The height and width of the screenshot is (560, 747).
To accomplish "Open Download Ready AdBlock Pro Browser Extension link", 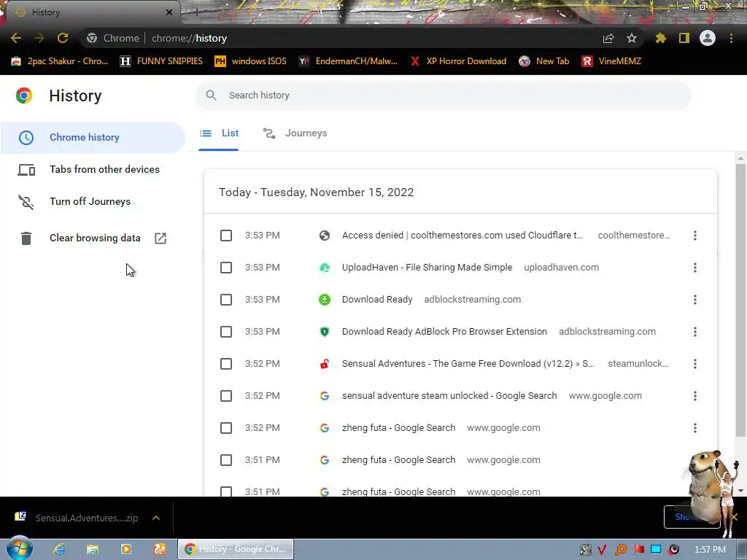I will click(444, 332).
